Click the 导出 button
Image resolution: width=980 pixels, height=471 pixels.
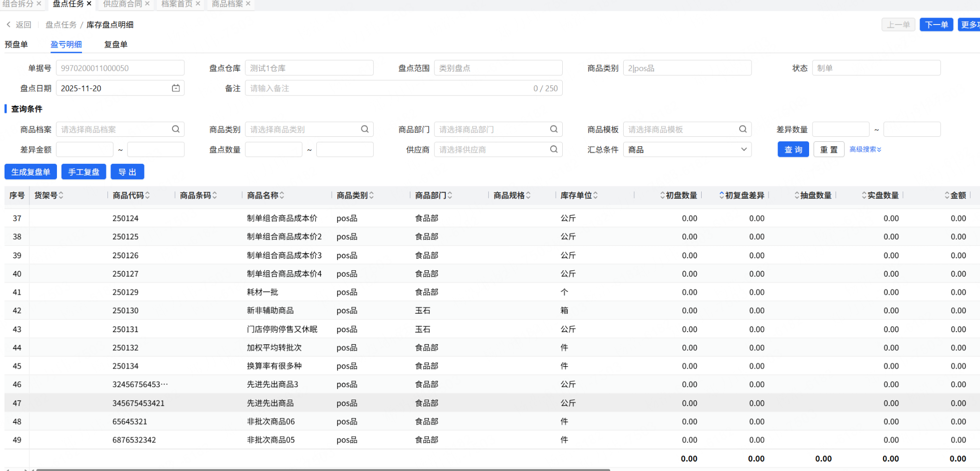click(x=127, y=172)
